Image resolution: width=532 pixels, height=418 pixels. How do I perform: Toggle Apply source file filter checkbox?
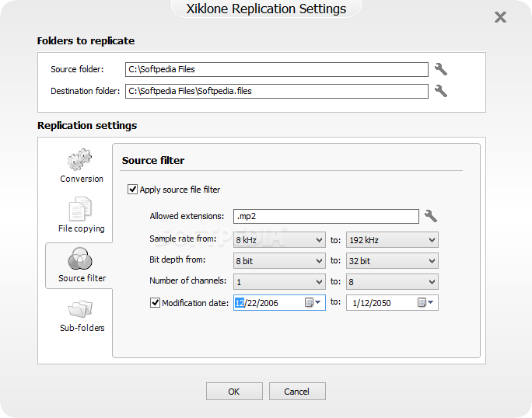[x=132, y=189]
